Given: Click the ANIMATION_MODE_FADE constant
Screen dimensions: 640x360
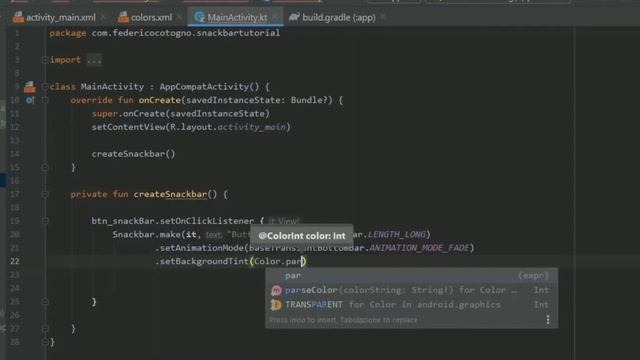Looking at the screenshot, I should [419, 248].
